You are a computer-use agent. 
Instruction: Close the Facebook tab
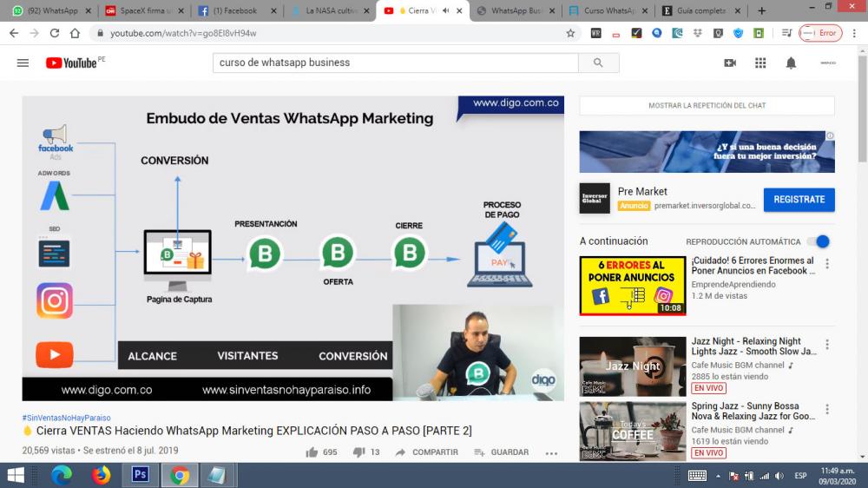273,10
